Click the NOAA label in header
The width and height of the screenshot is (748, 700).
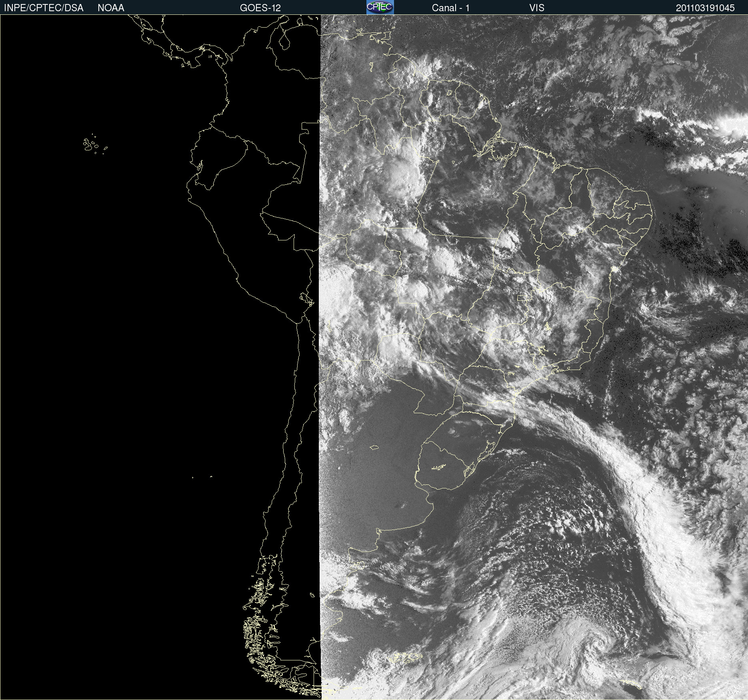(x=111, y=8)
